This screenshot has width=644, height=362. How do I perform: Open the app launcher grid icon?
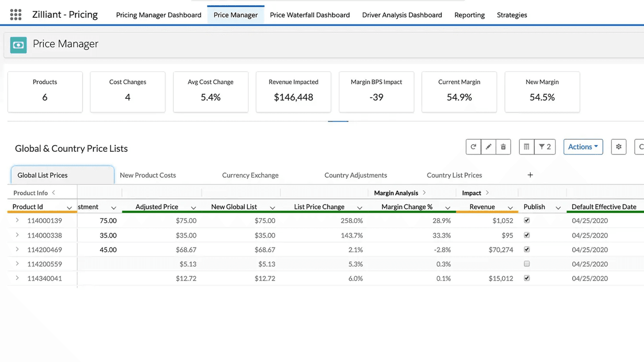tap(15, 15)
